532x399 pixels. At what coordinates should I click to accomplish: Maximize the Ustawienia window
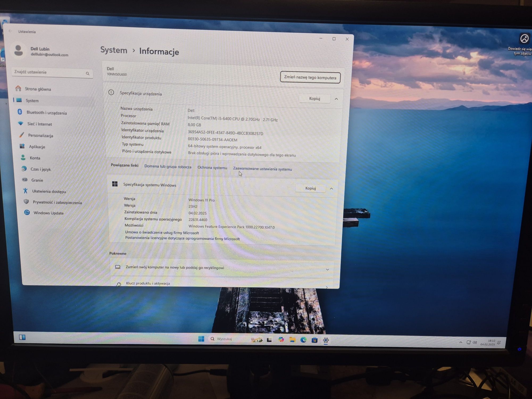(334, 39)
